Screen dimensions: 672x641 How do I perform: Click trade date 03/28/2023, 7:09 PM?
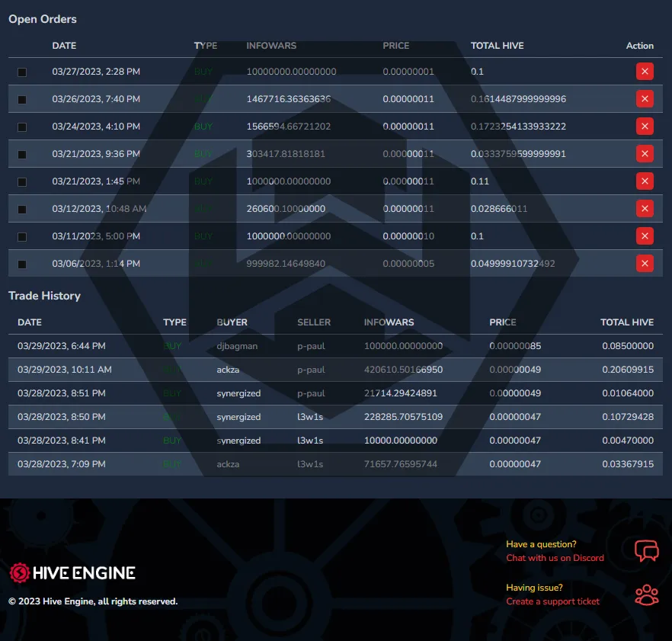pyautogui.click(x=61, y=464)
